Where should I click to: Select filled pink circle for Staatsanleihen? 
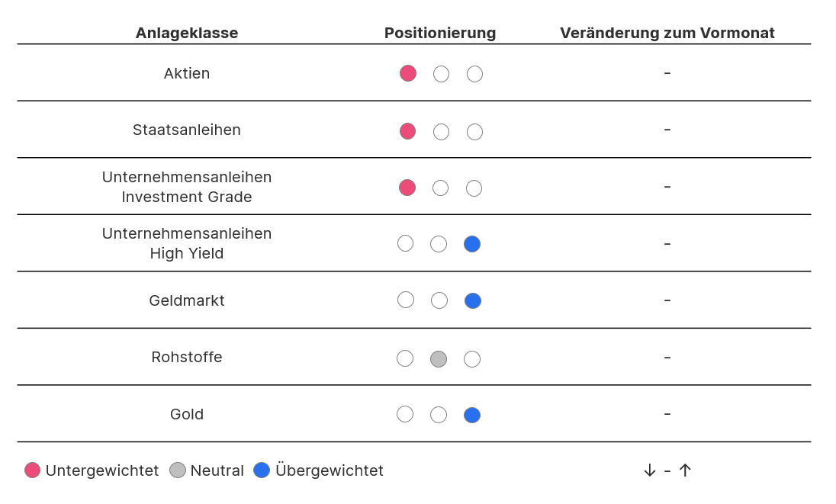tap(408, 131)
